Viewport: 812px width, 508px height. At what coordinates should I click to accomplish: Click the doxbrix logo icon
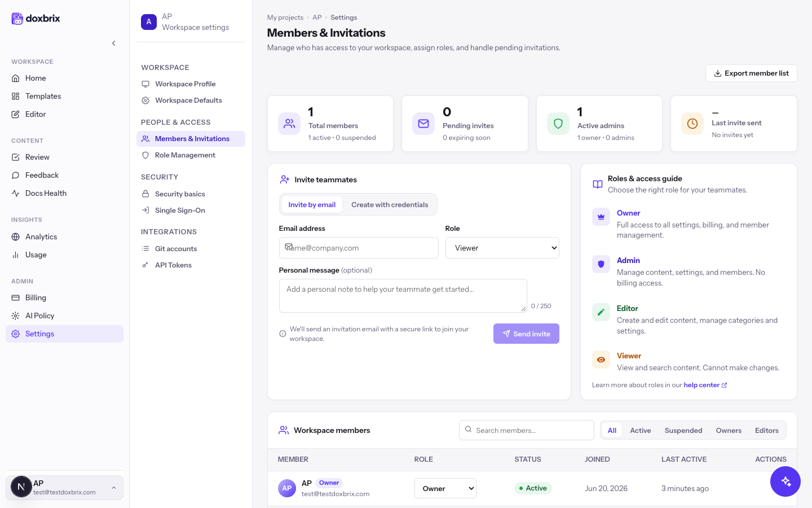click(17, 19)
